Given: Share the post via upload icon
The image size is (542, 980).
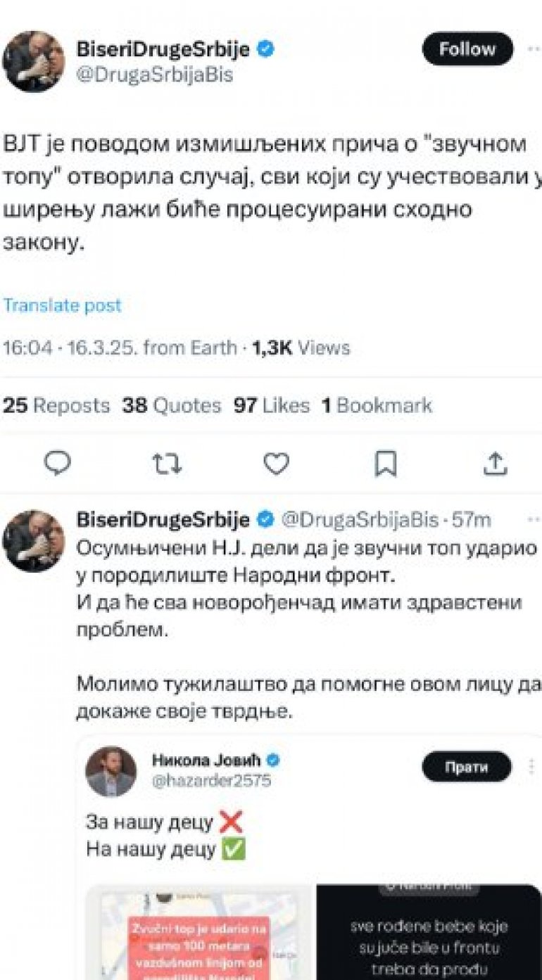Looking at the screenshot, I should pos(496,462).
